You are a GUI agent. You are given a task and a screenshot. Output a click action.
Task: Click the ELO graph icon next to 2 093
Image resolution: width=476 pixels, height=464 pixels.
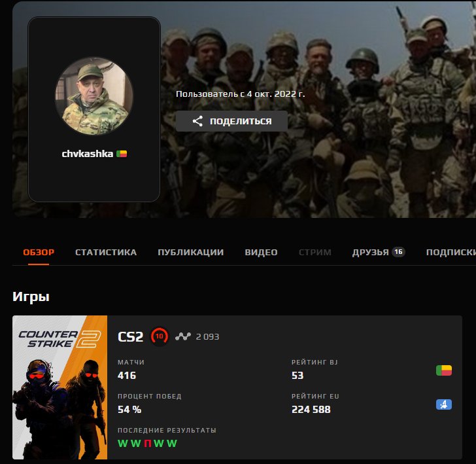click(182, 336)
